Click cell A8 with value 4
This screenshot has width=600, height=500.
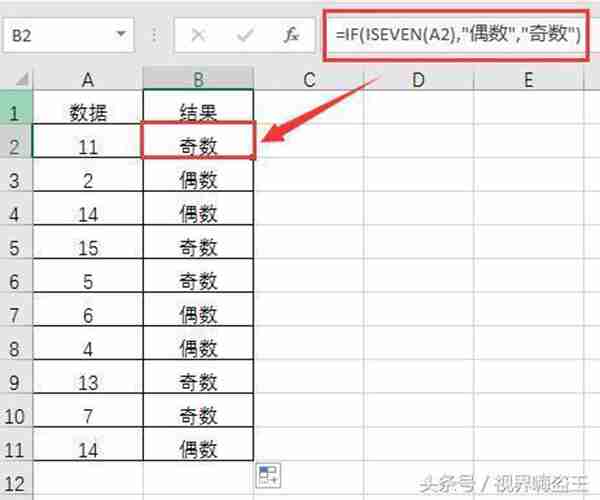coord(88,343)
